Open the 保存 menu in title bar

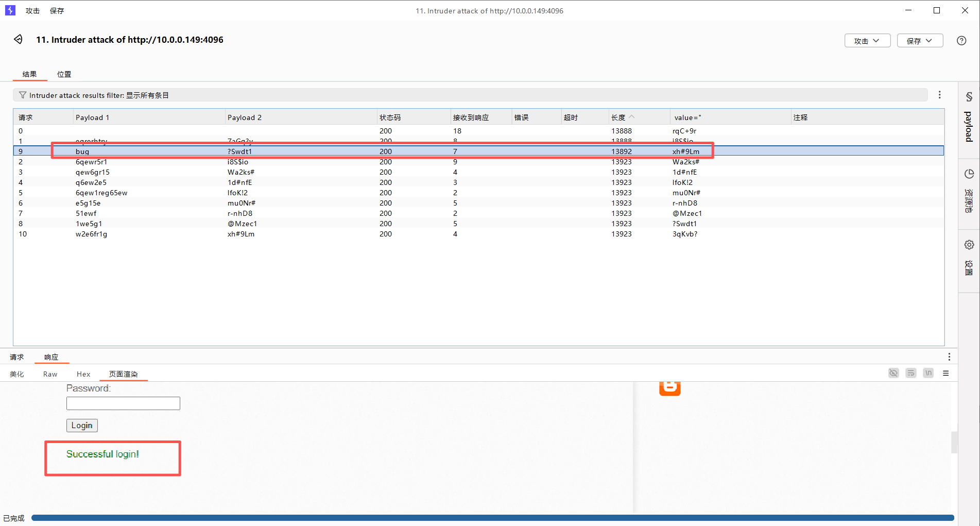(57, 11)
